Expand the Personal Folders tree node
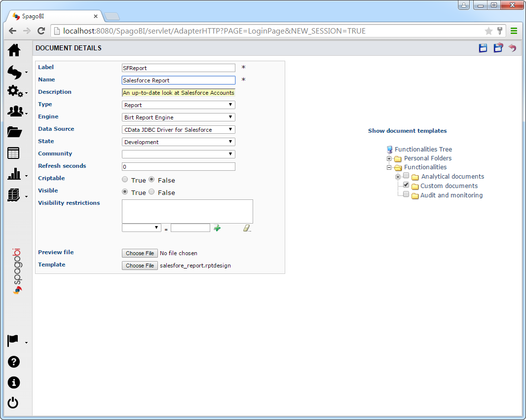The image size is (526, 420). [389, 158]
